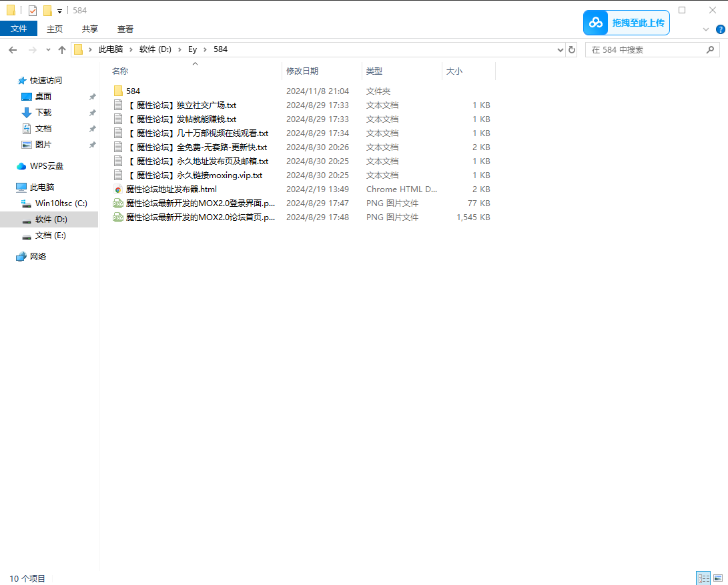
Task: Open 桌面 in the navigation pane
Action: [x=43, y=96]
